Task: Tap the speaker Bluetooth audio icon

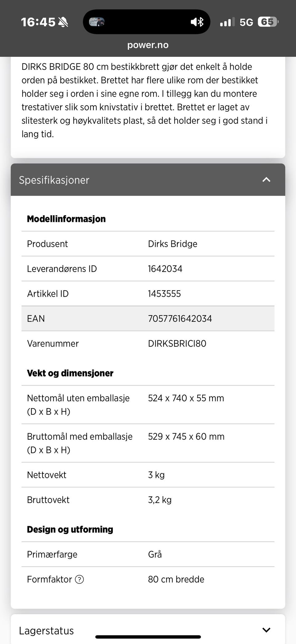Action: point(197,22)
